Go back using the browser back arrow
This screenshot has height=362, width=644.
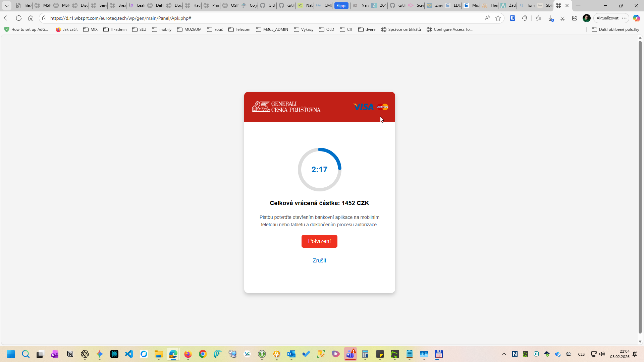[x=7, y=18]
